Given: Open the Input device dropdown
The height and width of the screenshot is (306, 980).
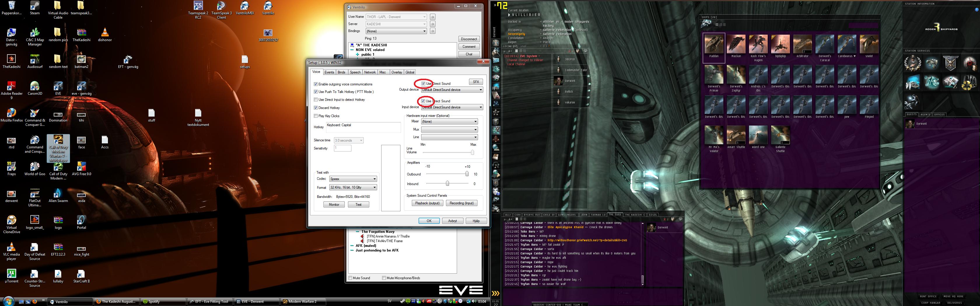Looking at the screenshot, I should pyautogui.click(x=452, y=107).
